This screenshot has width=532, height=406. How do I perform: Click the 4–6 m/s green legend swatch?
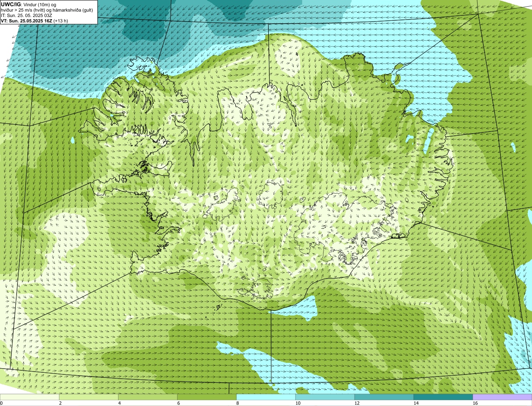pos(148,397)
